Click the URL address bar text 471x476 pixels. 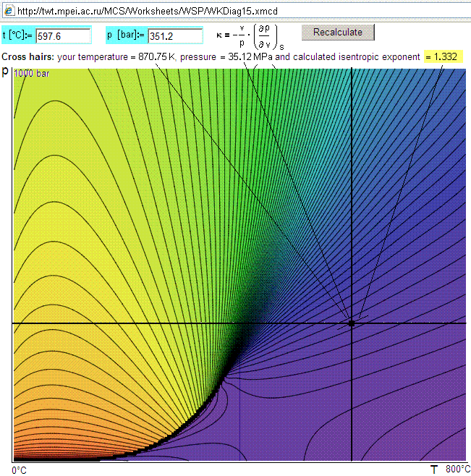tap(148, 12)
